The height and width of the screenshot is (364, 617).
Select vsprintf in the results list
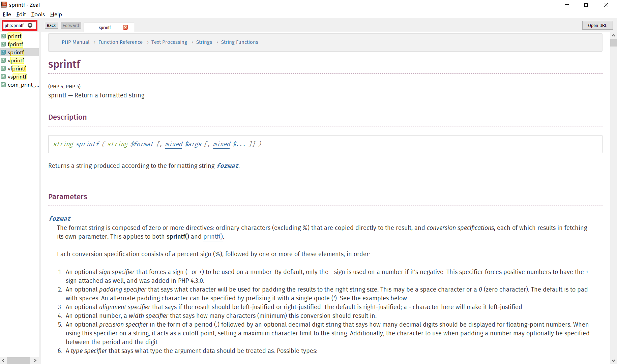point(20,77)
